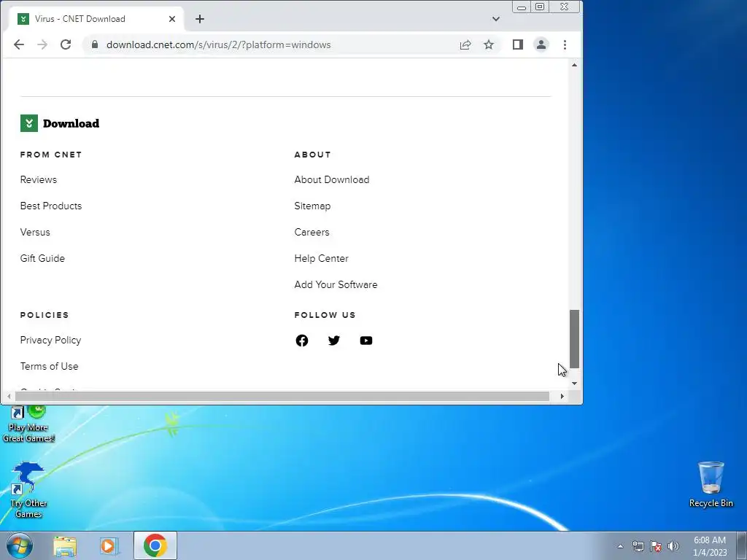The image size is (747, 560).
Task: Open the Reviews link
Action: coord(39,179)
